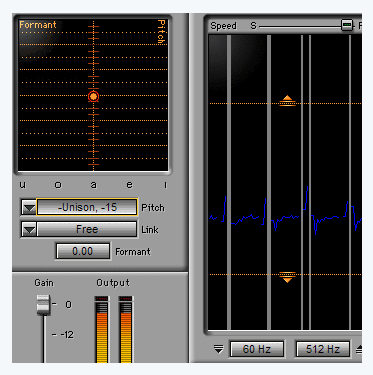Image resolution: width=373 pixels, height=375 pixels.
Task: Click the 512 Hz frequency field
Action: [x=323, y=349]
